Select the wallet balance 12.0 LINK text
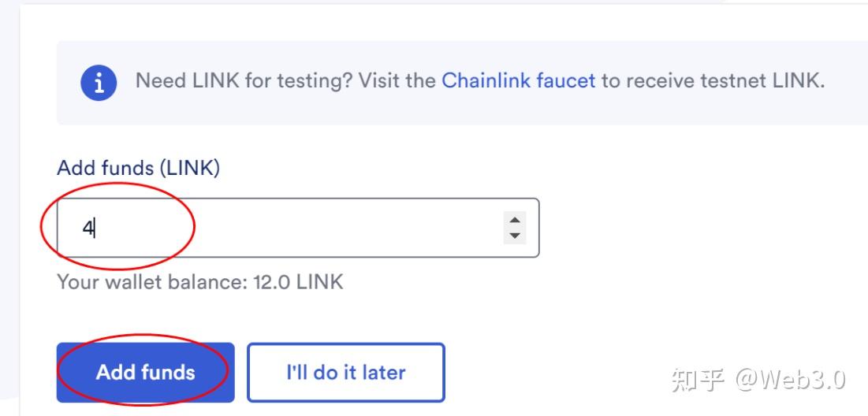868x416 pixels. 199,282
